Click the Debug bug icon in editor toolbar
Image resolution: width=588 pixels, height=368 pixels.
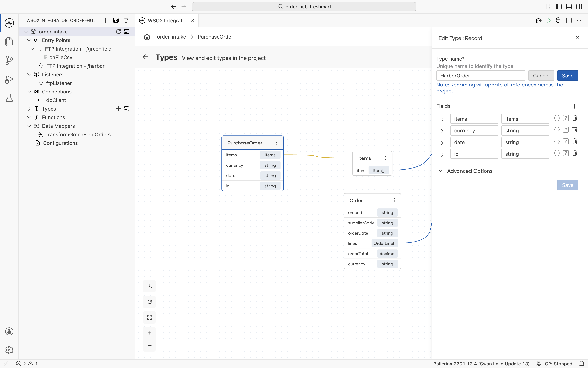pos(558,20)
